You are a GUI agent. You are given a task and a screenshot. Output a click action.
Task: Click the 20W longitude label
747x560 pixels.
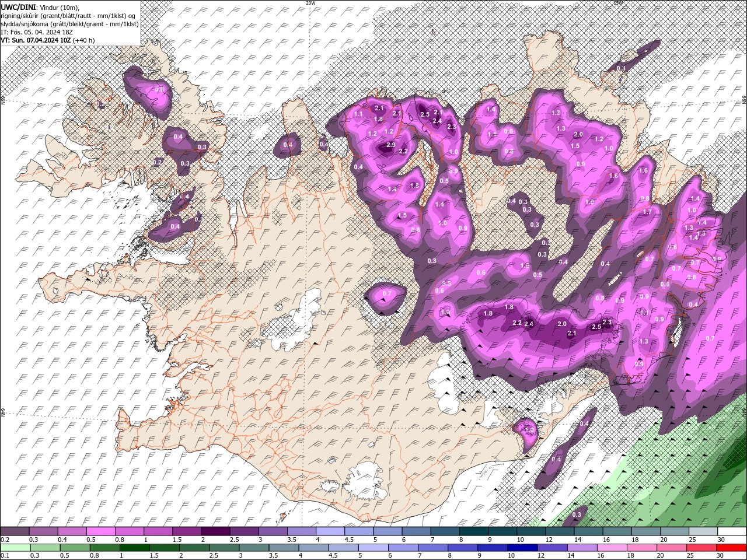pyautogui.click(x=310, y=3)
